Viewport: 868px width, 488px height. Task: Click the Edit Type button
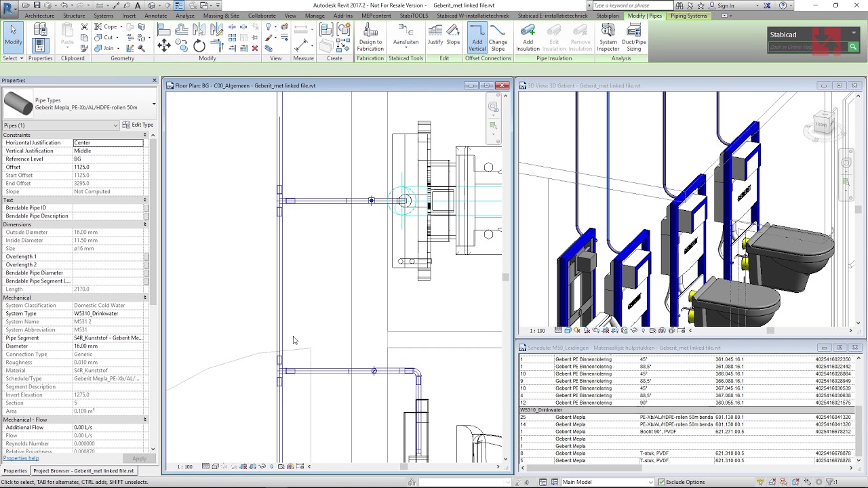(x=138, y=125)
